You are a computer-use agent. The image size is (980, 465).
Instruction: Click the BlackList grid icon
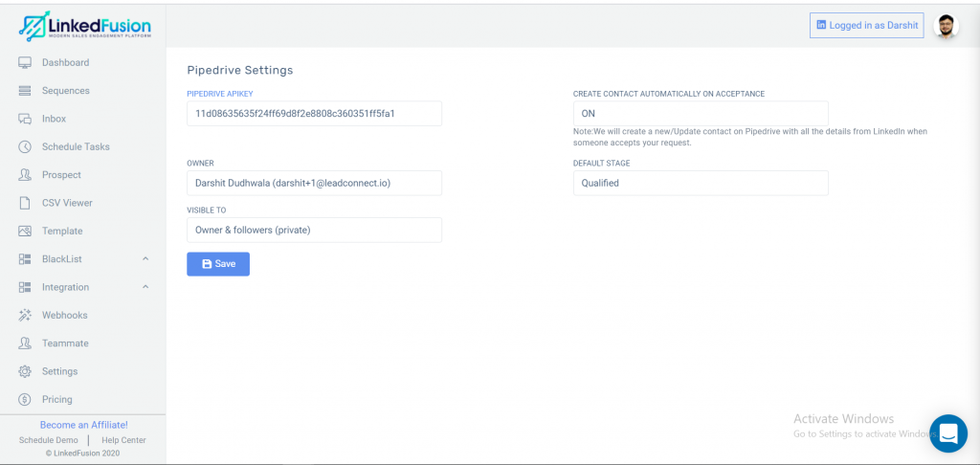point(25,258)
